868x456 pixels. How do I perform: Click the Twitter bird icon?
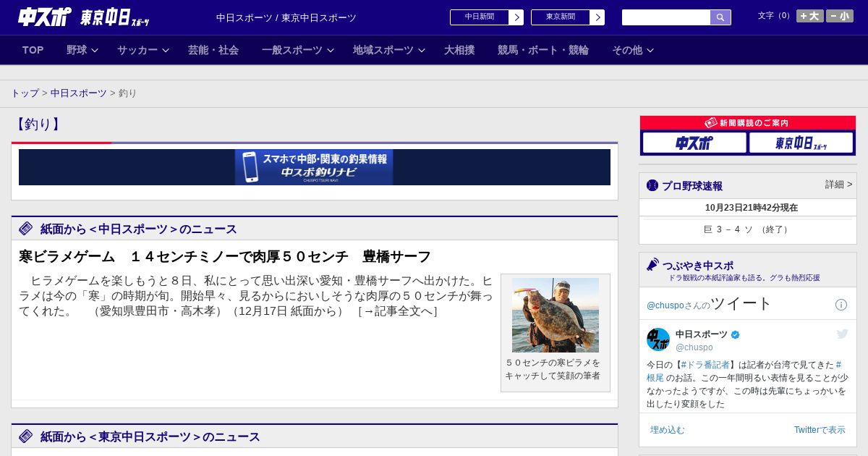click(x=842, y=334)
